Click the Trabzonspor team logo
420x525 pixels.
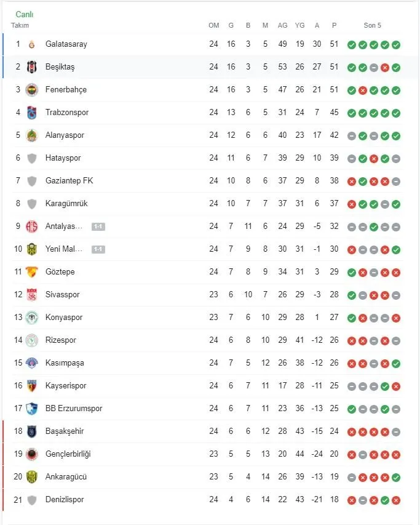(x=32, y=113)
